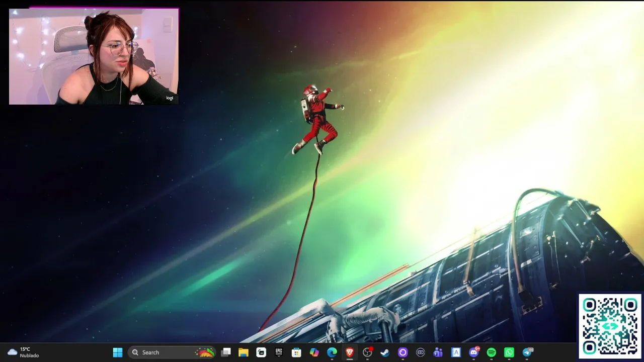The width and height of the screenshot is (644, 362).
Task: Launch Epic Games Launcher from taskbar
Action: (x=279, y=352)
